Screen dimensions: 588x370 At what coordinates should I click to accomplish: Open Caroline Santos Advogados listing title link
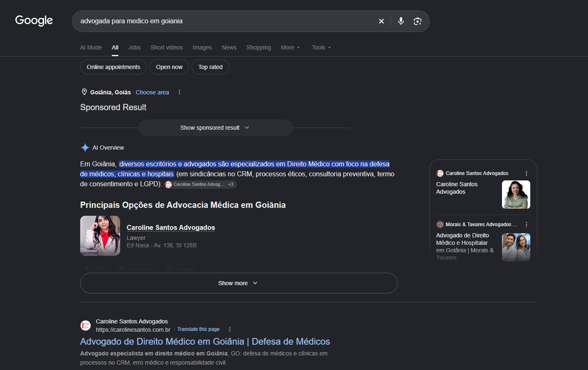coord(171,227)
